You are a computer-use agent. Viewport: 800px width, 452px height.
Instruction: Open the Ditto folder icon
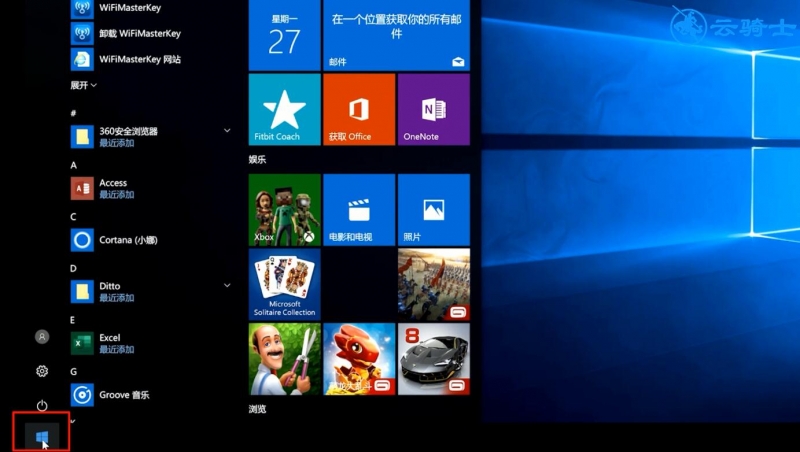click(x=82, y=291)
